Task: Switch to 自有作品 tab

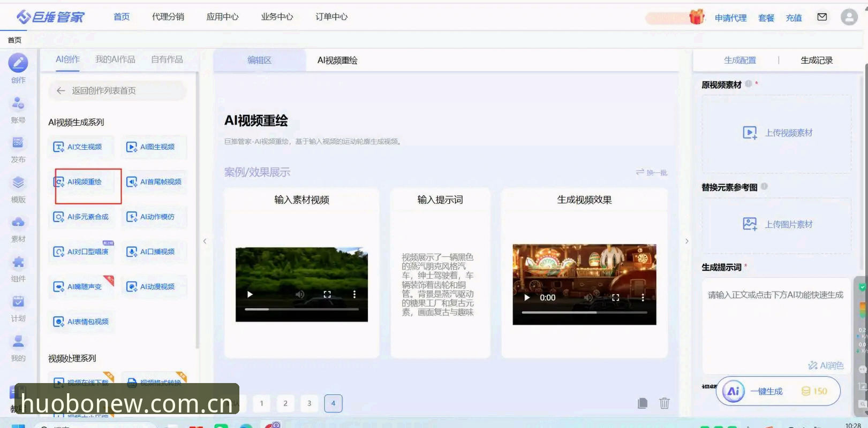Action: click(x=167, y=59)
